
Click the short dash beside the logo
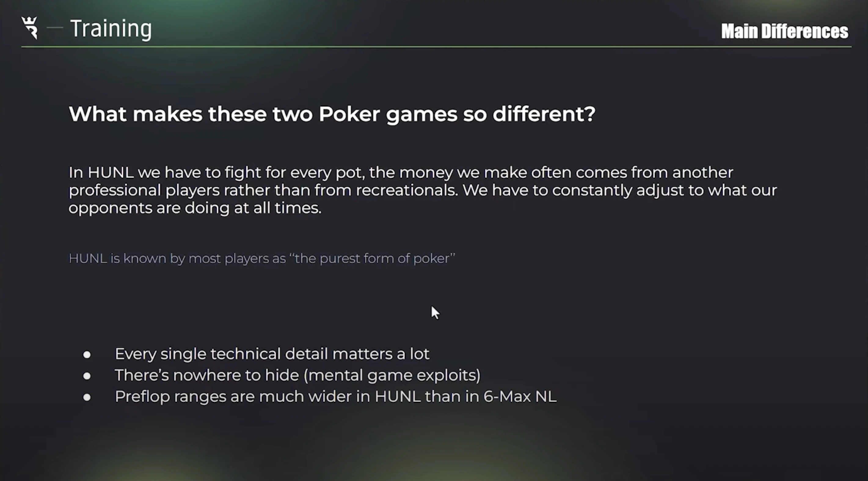tap(55, 28)
